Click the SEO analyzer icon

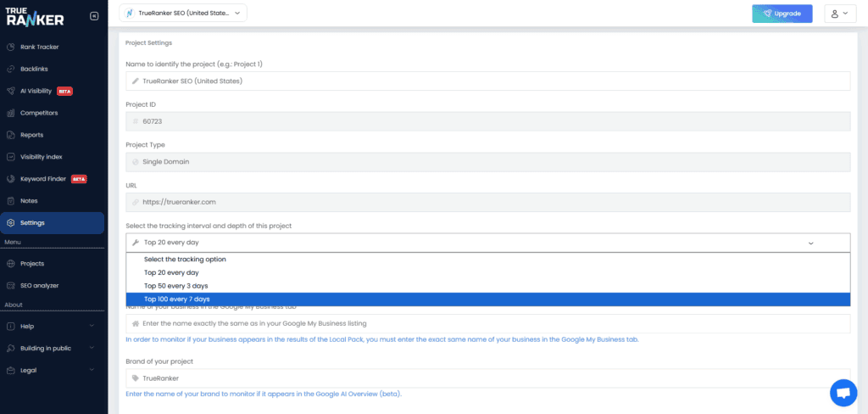click(x=10, y=286)
